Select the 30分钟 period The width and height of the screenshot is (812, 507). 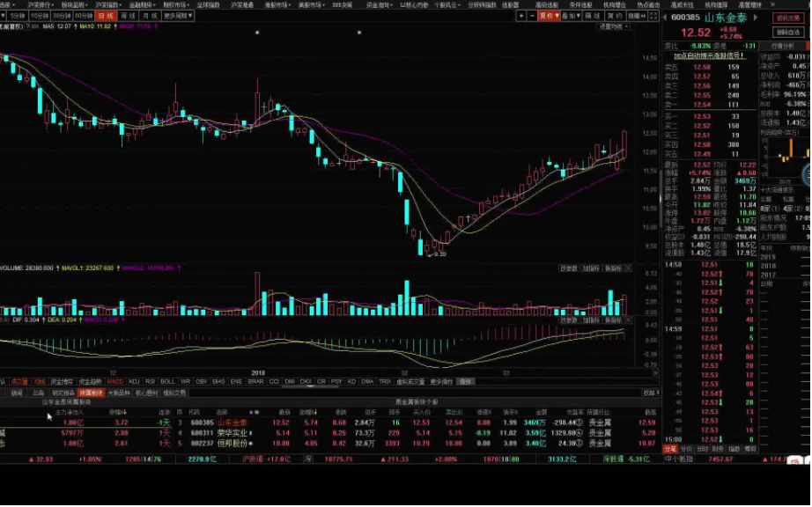click(62, 16)
